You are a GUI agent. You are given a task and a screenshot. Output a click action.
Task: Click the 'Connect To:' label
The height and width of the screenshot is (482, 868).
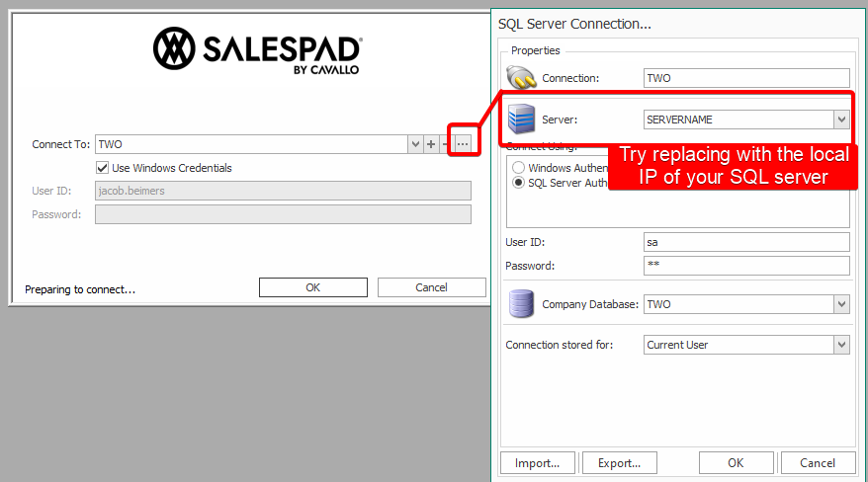point(61,144)
